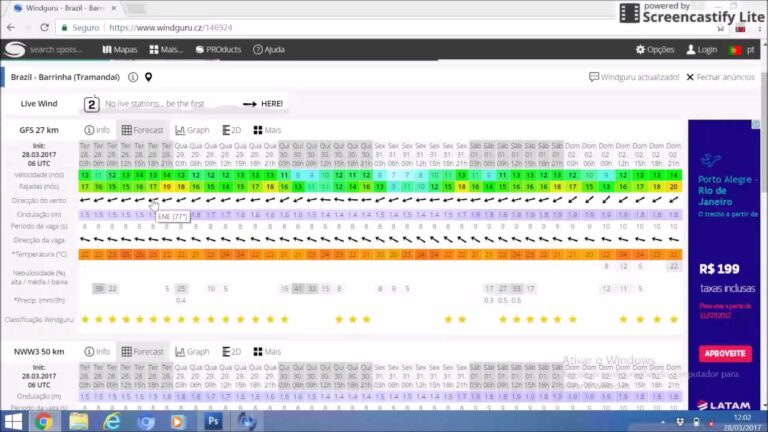
Task: Open Windows Start menu
Action: point(13,421)
